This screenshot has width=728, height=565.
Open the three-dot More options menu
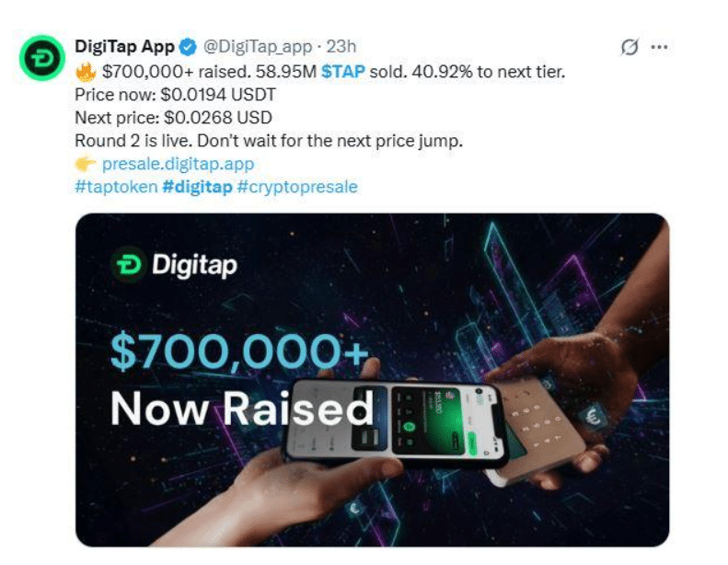(x=659, y=48)
